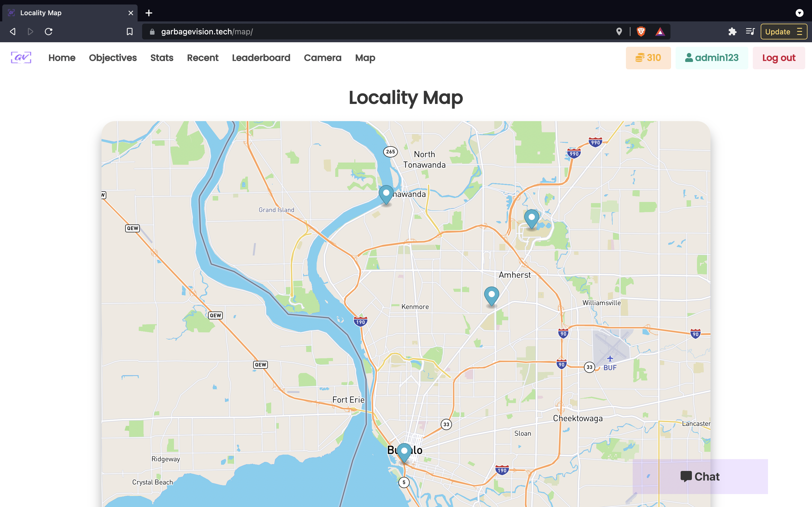Go to the Objectives page

113,58
